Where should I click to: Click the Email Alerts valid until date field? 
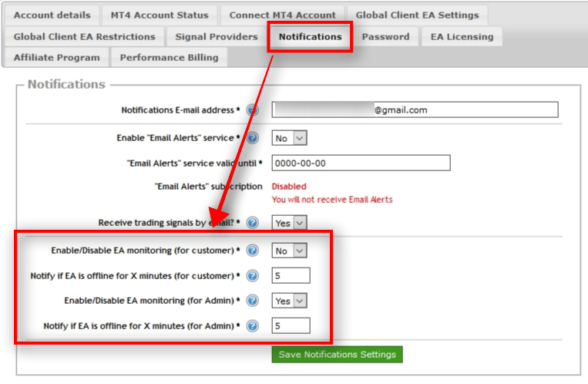[361, 163]
